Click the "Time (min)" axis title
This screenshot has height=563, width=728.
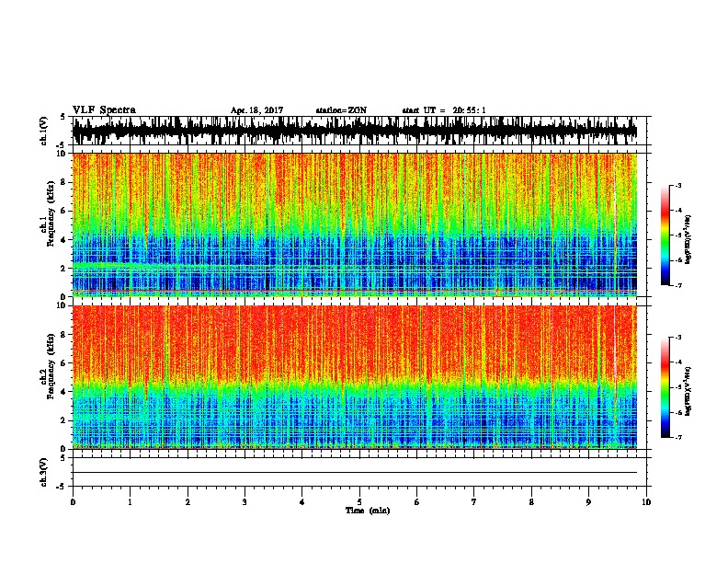pos(368,511)
